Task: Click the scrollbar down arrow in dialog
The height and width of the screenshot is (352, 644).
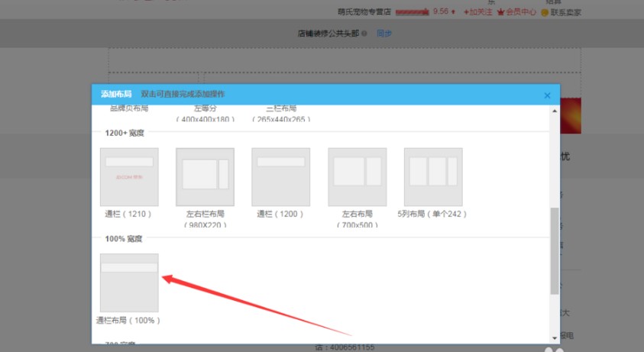Action: 555,337
